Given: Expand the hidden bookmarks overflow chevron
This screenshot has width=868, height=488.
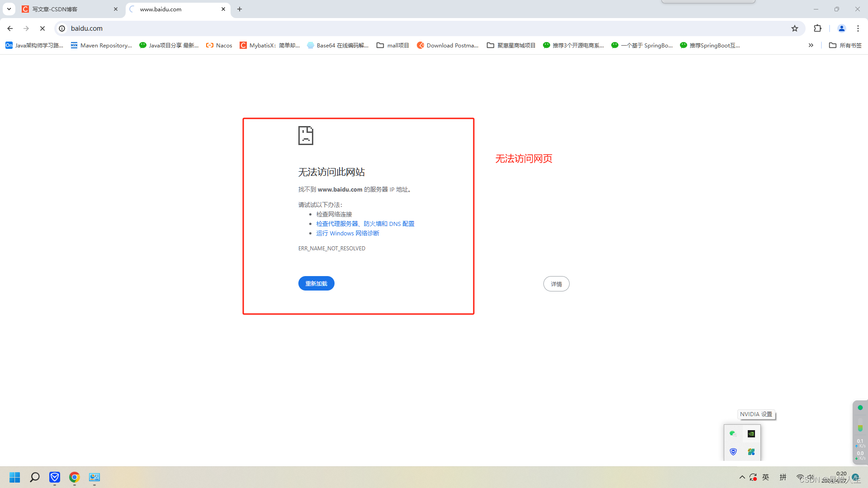Looking at the screenshot, I should tap(811, 45).
